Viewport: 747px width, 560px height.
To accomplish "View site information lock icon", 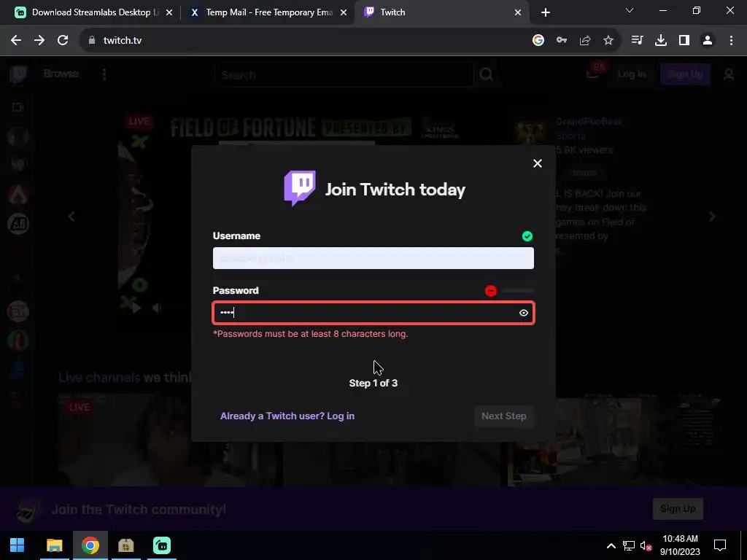I will point(92,41).
